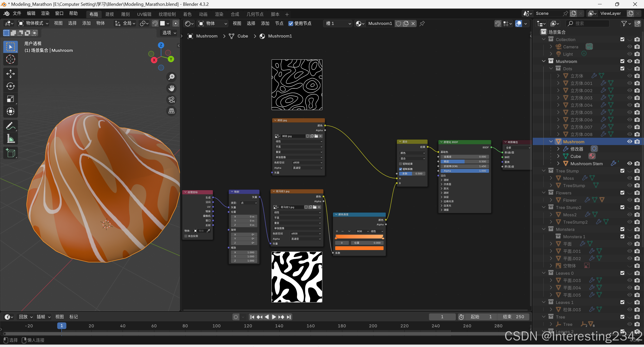Hide Mushroom Stem object with eye icon
644x347 pixels.
629,163
